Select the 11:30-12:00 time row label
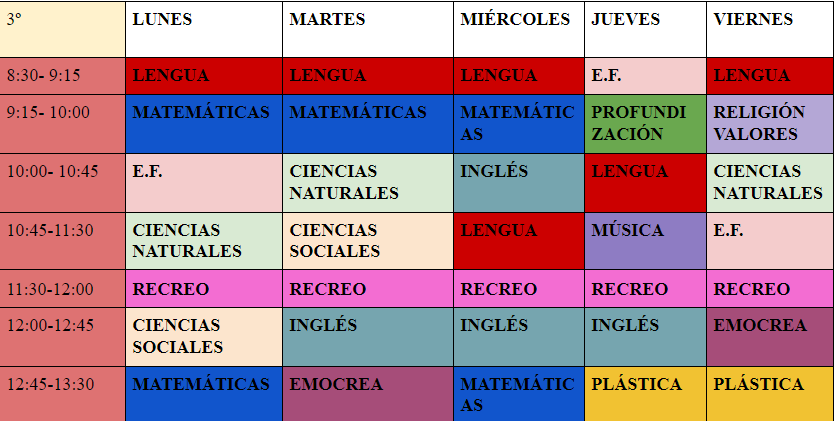 (62, 289)
